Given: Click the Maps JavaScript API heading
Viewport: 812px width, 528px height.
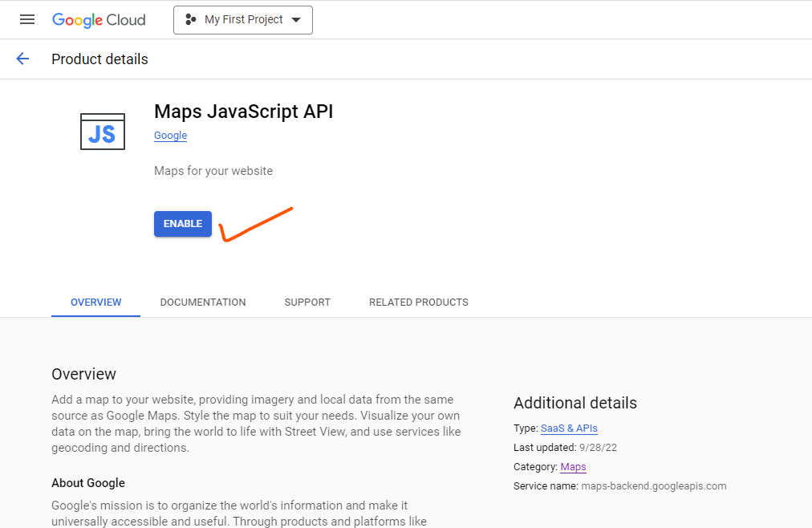Looking at the screenshot, I should 244,112.
